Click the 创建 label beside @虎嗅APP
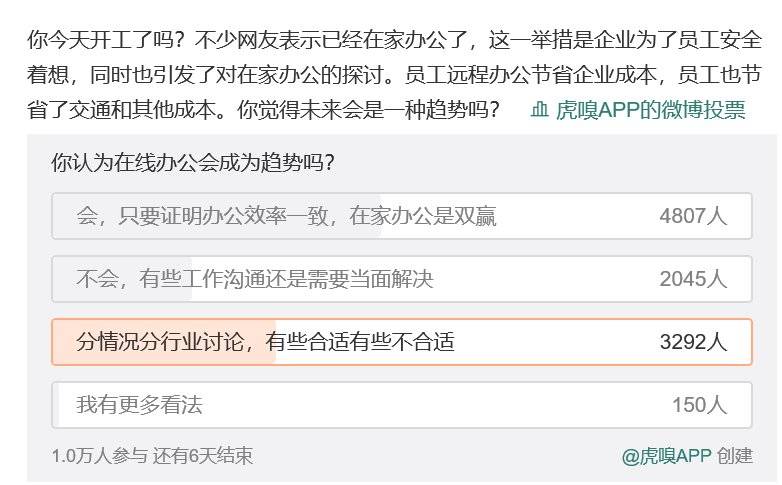The width and height of the screenshot is (782, 485). [x=735, y=456]
